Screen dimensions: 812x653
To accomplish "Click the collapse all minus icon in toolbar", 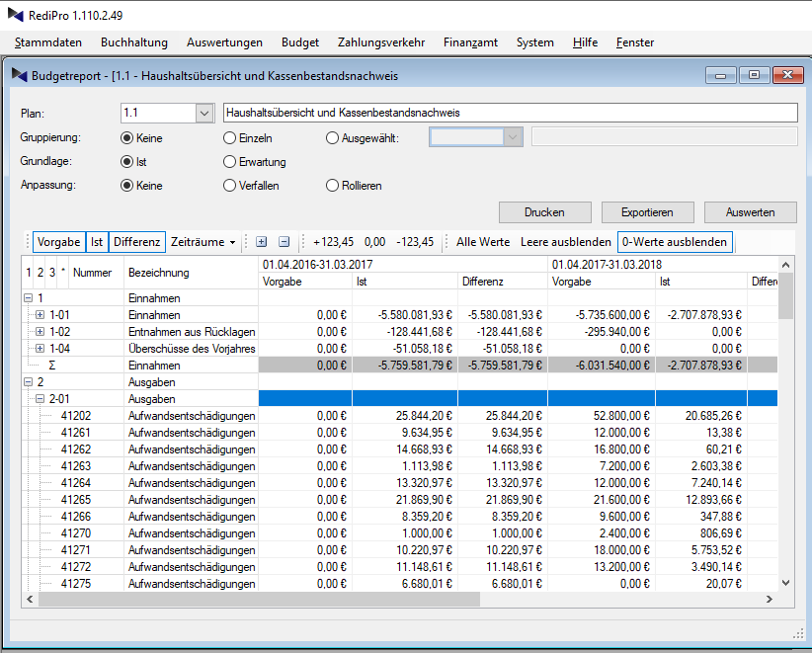I will point(284,241).
